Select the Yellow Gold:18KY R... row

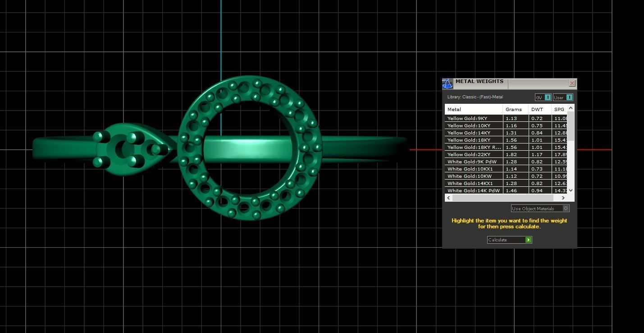pos(506,147)
